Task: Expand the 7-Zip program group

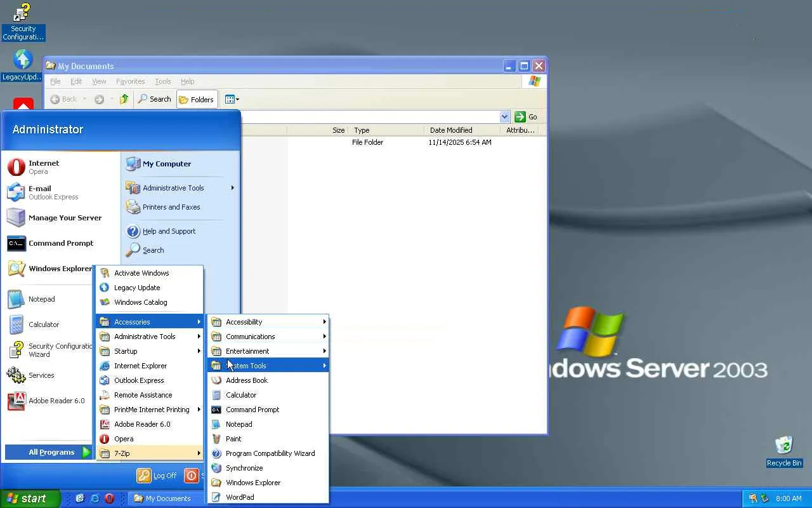Action: (x=150, y=453)
